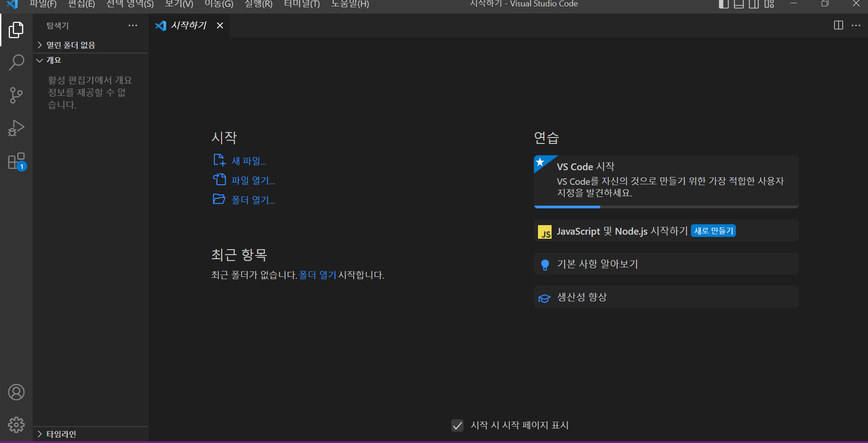Open the 편집(E) menu

82,4
